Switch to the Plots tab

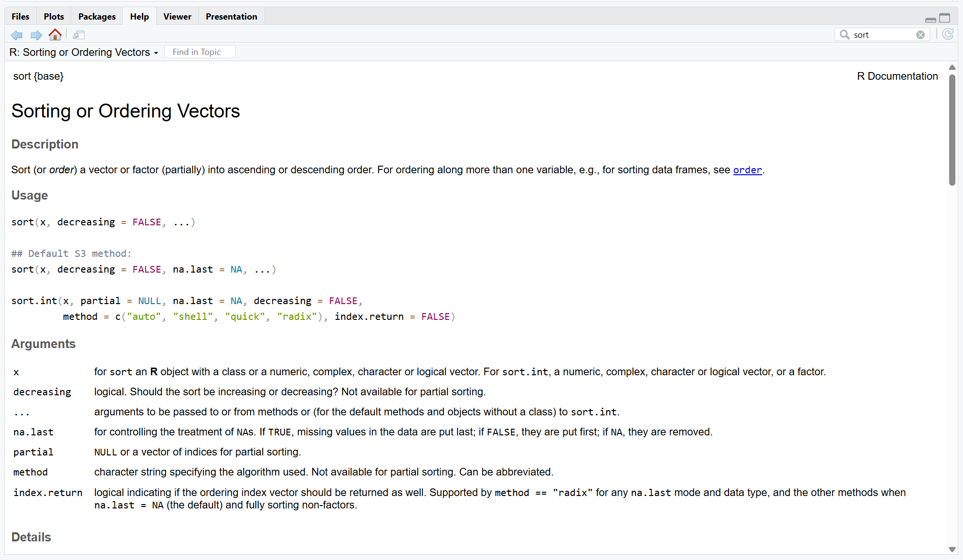point(54,17)
